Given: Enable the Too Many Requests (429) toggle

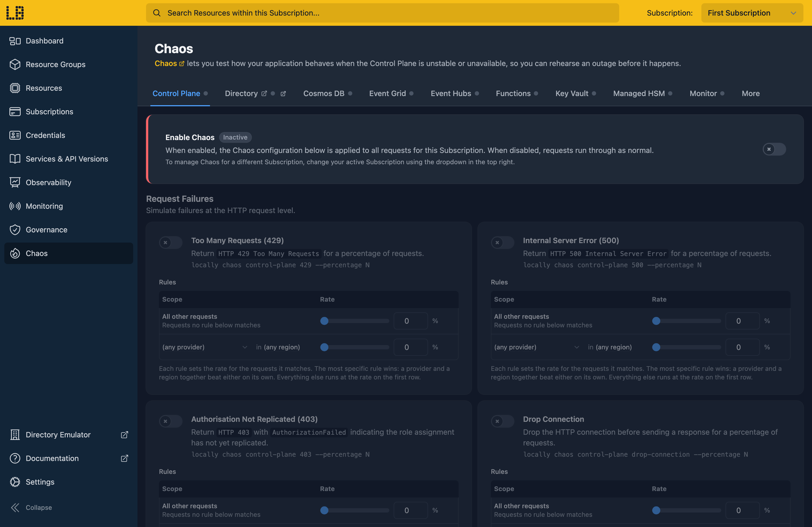Looking at the screenshot, I should [171, 242].
